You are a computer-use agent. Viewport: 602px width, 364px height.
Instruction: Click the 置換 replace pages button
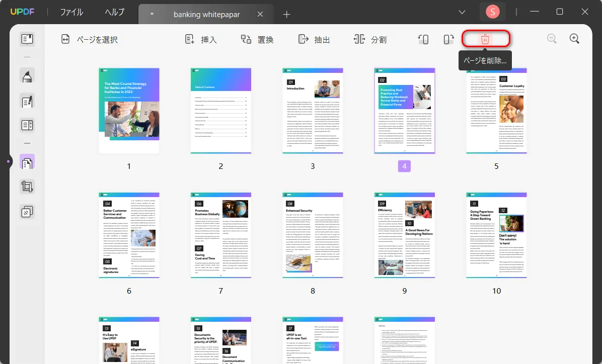(257, 40)
